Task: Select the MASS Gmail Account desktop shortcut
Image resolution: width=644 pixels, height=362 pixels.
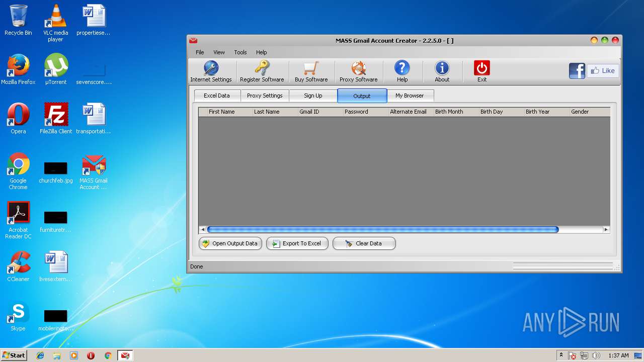Action: click(94, 171)
